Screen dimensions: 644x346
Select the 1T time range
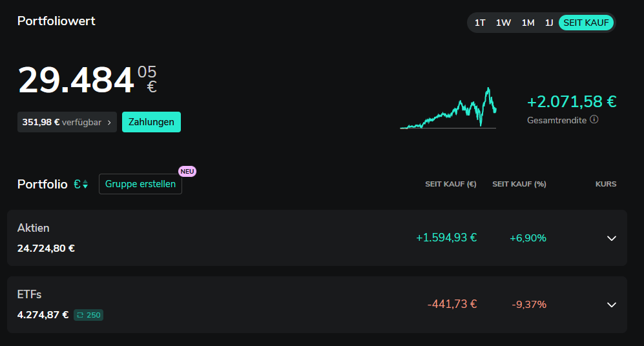[480, 23]
